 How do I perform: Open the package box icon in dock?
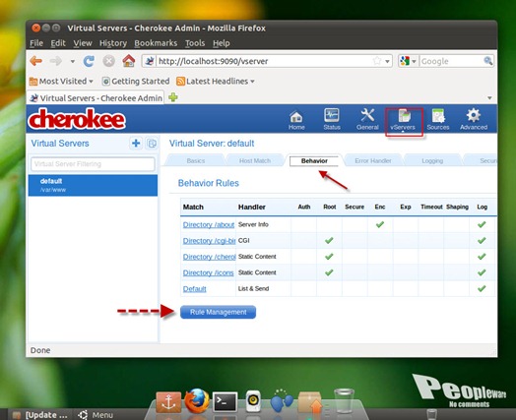click(310, 401)
